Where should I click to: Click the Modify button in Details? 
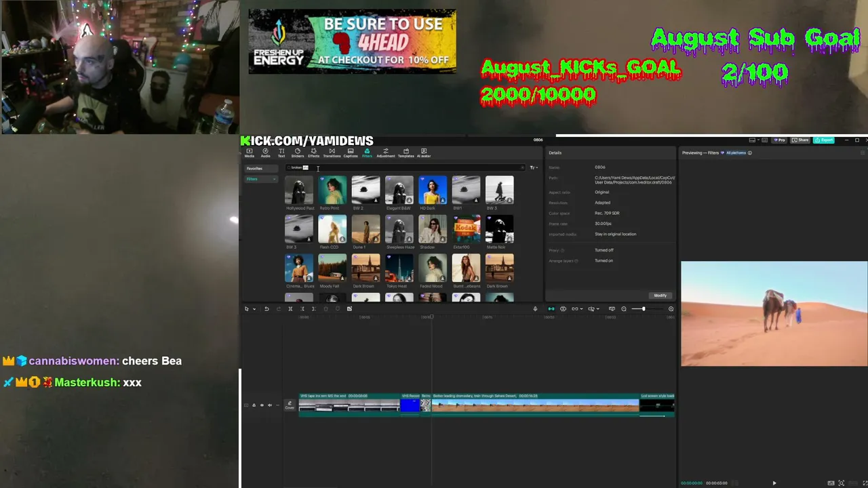click(660, 296)
